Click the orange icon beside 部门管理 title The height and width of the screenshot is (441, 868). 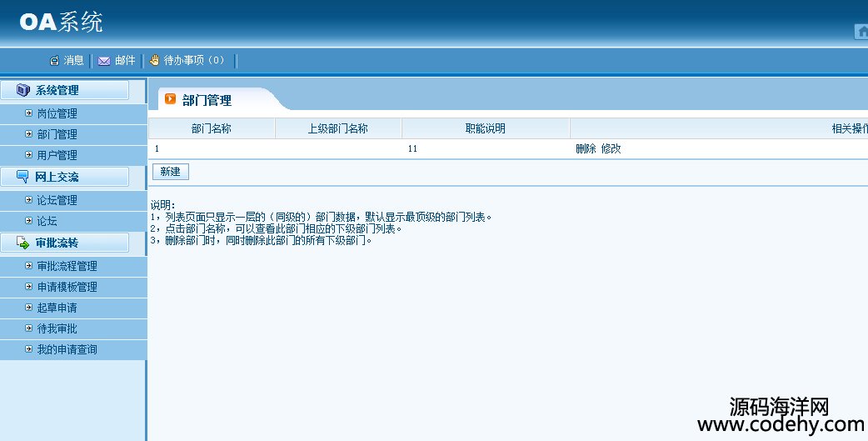(171, 99)
